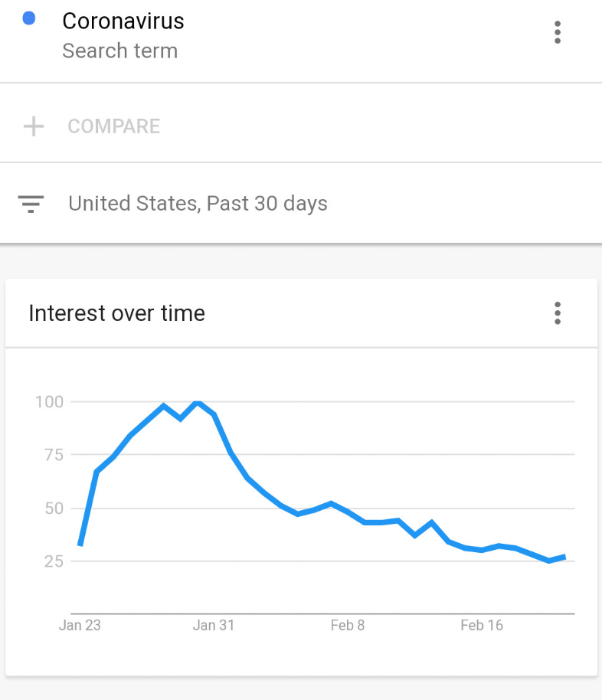Click the Feb 8 x-axis date label

pos(348,625)
